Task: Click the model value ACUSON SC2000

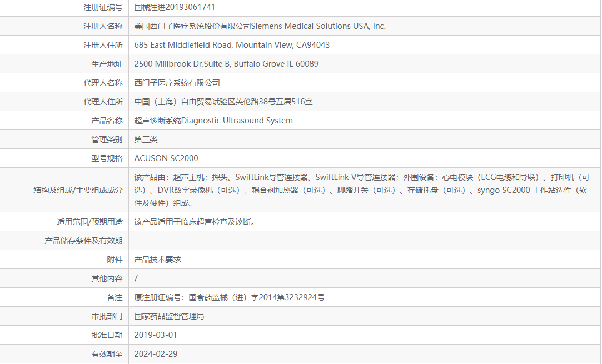Action: pos(166,158)
